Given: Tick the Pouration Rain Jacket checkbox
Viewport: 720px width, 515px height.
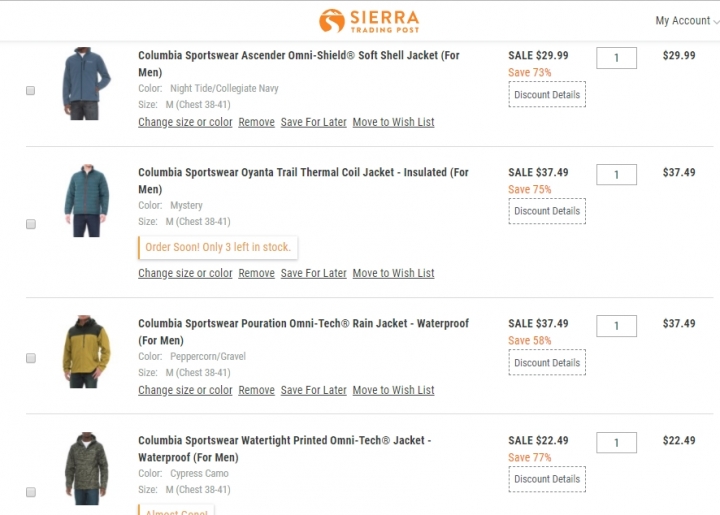Looking at the screenshot, I should [31, 358].
